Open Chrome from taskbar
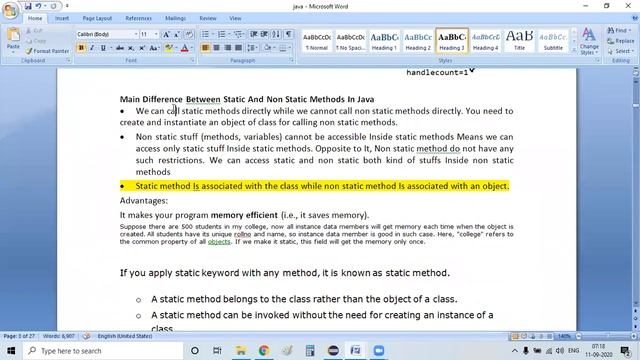 pos(264,351)
